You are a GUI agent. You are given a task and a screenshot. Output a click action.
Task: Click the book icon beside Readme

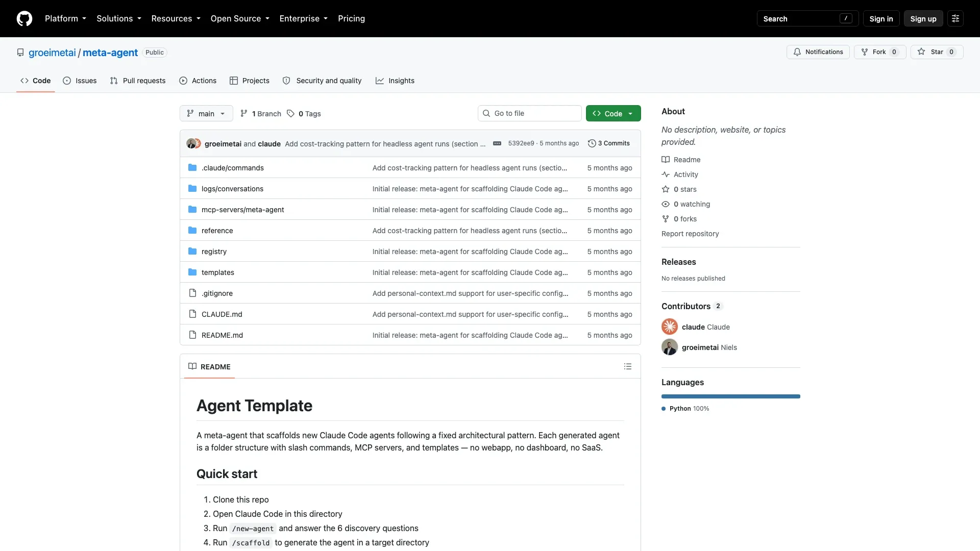[666, 160]
